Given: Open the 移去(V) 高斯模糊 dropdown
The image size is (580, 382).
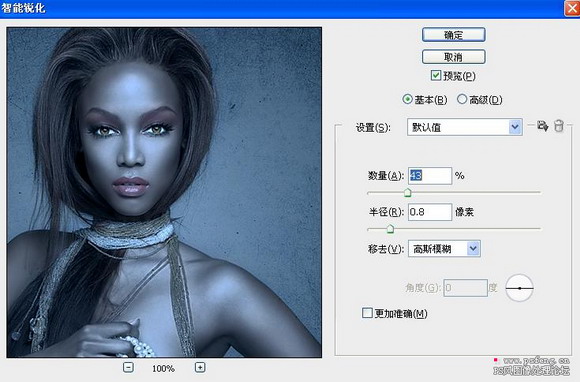Looking at the screenshot, I should point(444,249).
